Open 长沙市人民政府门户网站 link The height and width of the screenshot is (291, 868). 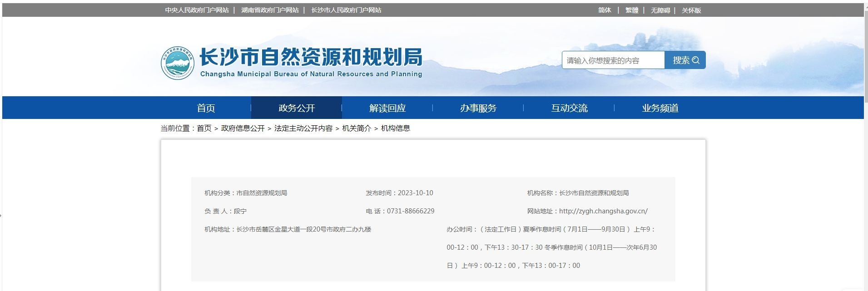(x=346, y=10)
